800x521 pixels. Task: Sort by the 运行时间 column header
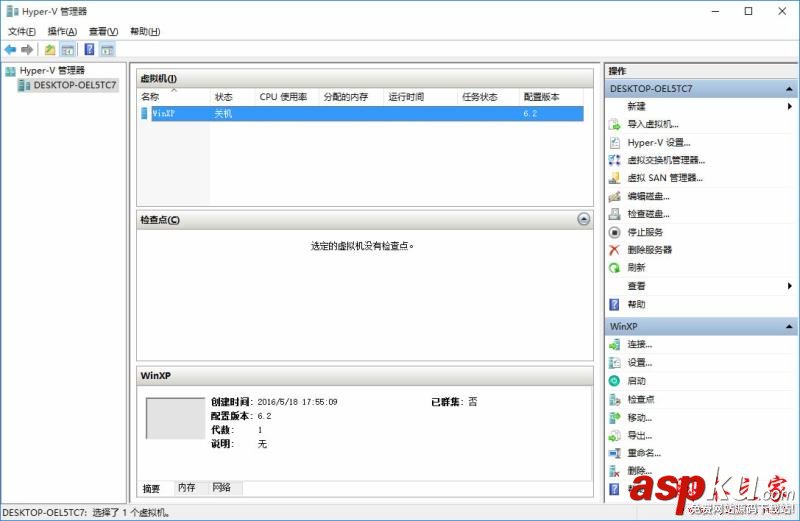click(x=420, y=96)
